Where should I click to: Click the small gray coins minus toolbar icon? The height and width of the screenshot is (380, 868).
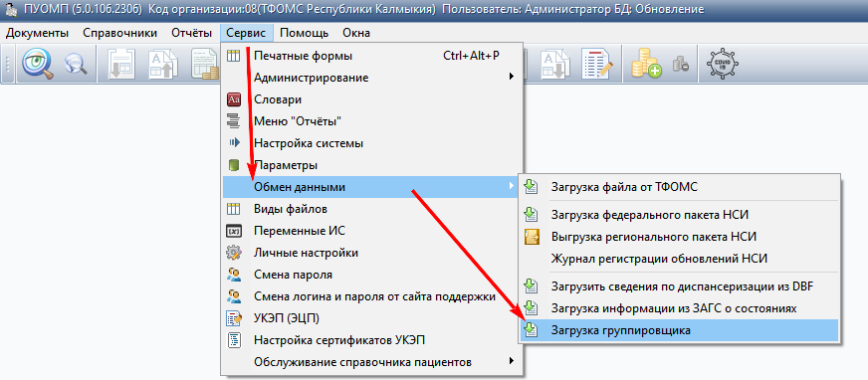click(x=680, y=65)
